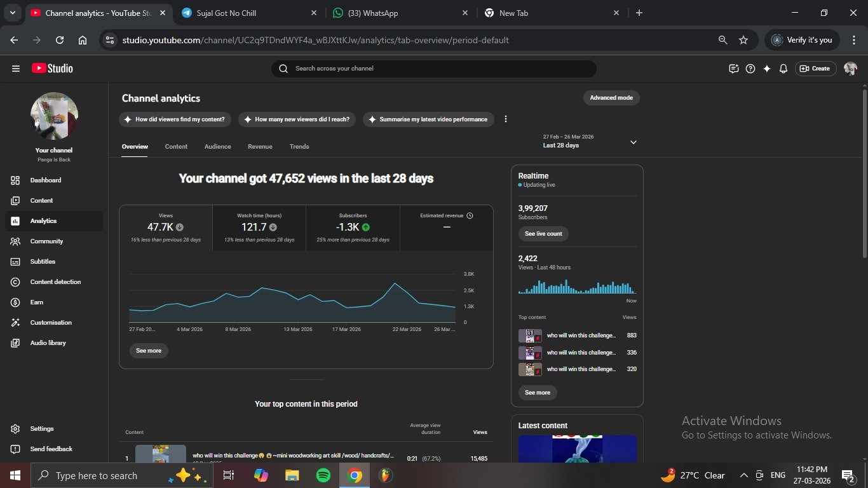868x488 pixels.
Task: Click the Advanced mode button
Action: 611,98
